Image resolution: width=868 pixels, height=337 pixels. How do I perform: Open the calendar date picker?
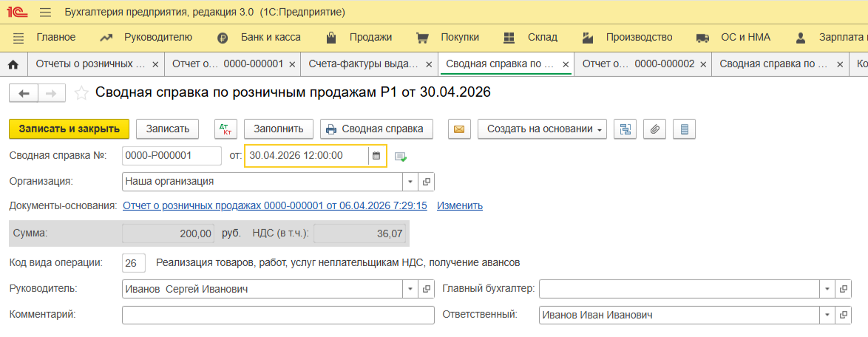[376, 156]
